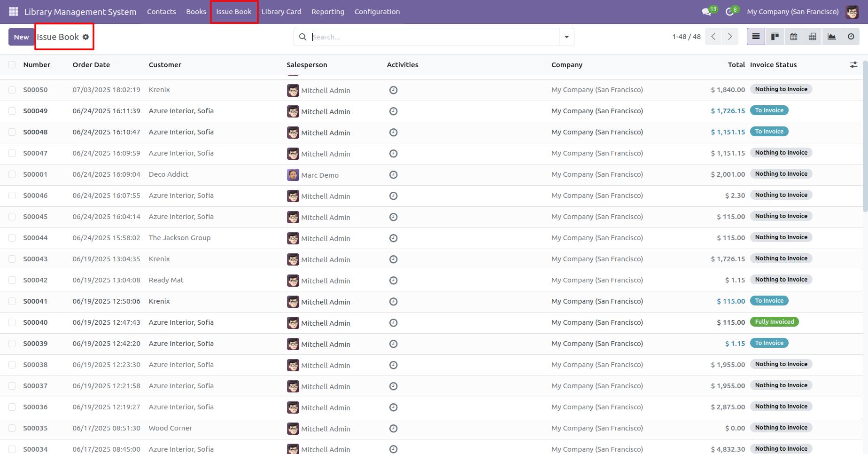Viewport: 868px width, 454px height.
Task: Open the Issue Book gear settings
Action: [85, 37]
